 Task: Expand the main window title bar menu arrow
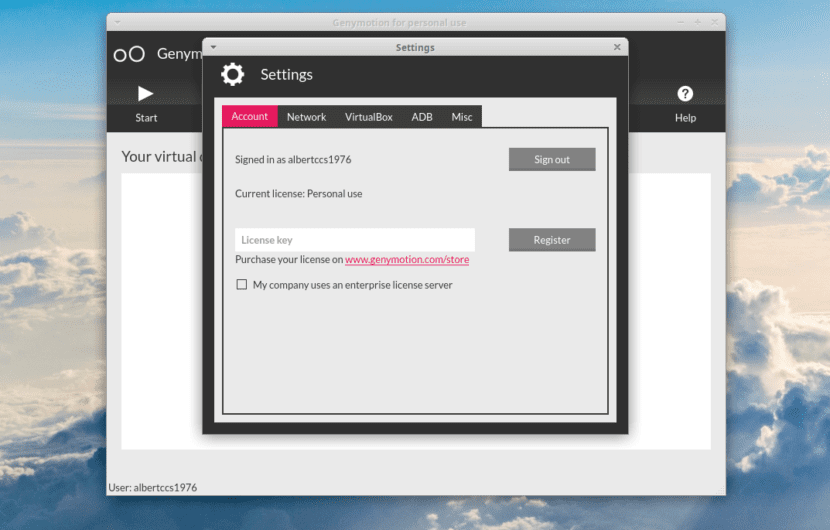pos(117,22)
